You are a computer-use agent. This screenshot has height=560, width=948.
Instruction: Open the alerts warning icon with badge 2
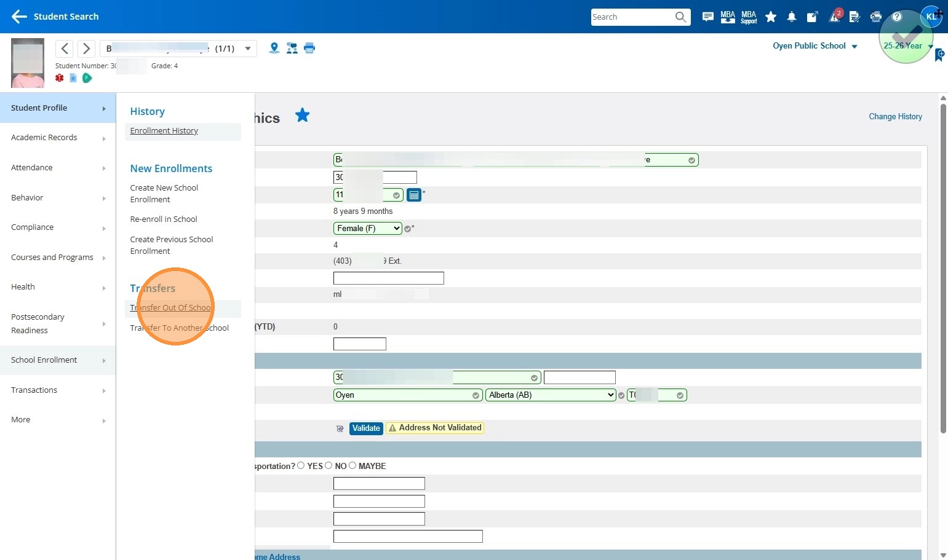click(x=835, y=16)
